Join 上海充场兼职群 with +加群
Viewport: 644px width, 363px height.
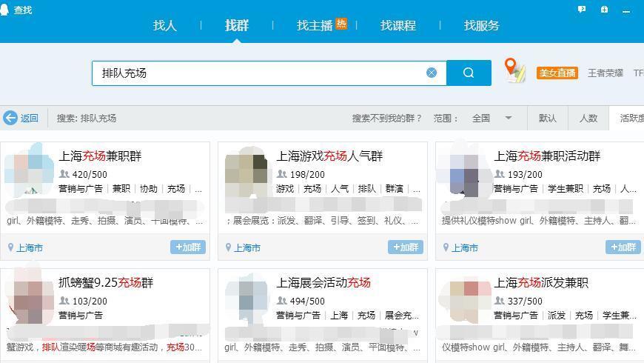188,247
